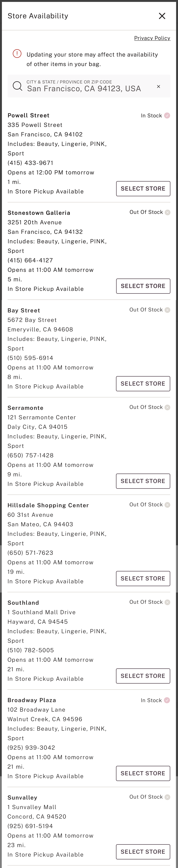178x868 pixels.
Task: Click the In Stock checkmark for Powell Street
Action: [x=167, y=116]
